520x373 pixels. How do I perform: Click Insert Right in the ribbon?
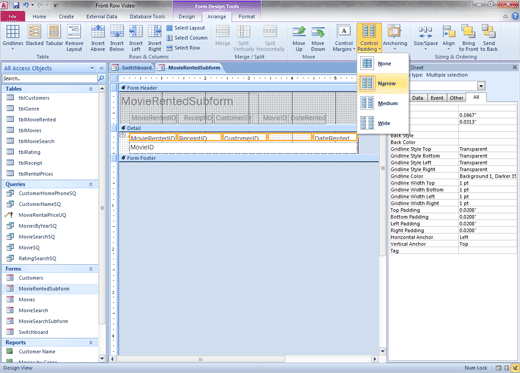(155, 38)
